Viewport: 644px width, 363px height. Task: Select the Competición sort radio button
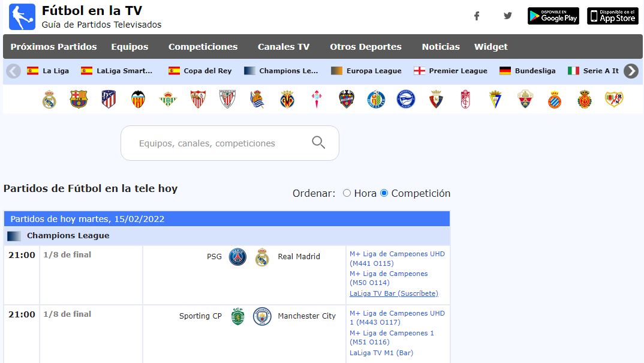[x=384, y=193]
